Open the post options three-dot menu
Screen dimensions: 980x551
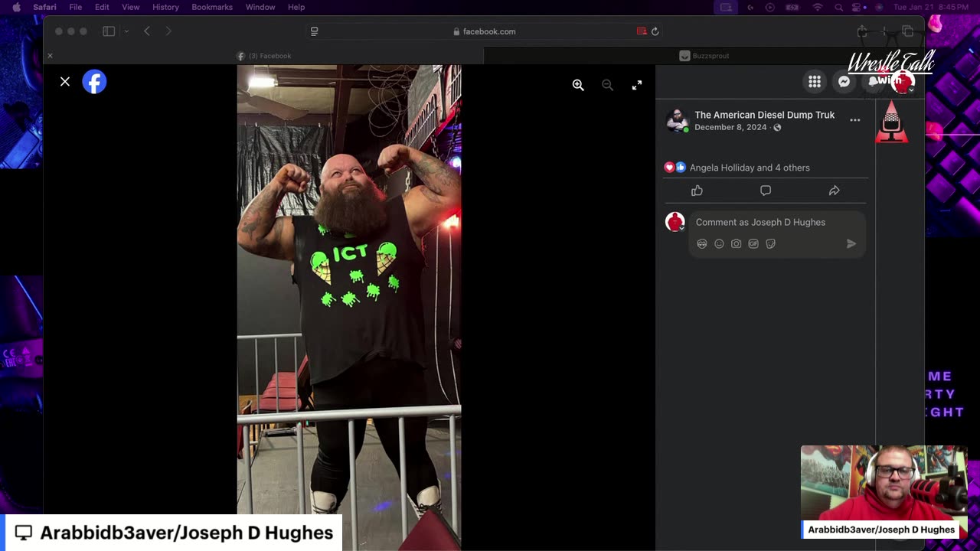pos(855,120)
